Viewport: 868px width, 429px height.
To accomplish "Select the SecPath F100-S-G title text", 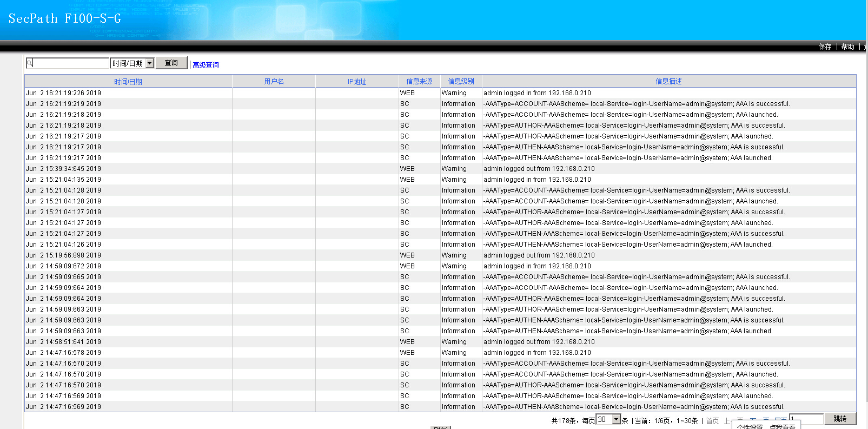I will click(x=65, y=18).
